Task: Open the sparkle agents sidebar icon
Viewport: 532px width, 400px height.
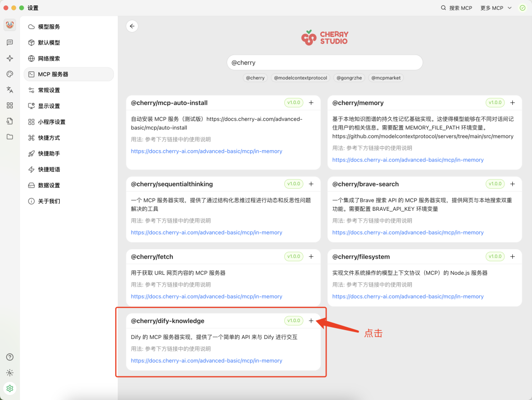Action: tap(10, 58)
